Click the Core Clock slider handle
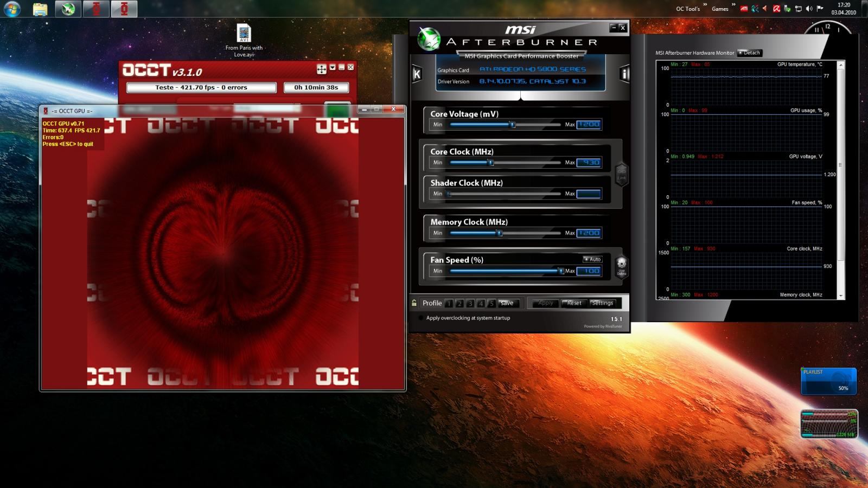This screenshot has height=488, width=868. [x=491, y=163]
